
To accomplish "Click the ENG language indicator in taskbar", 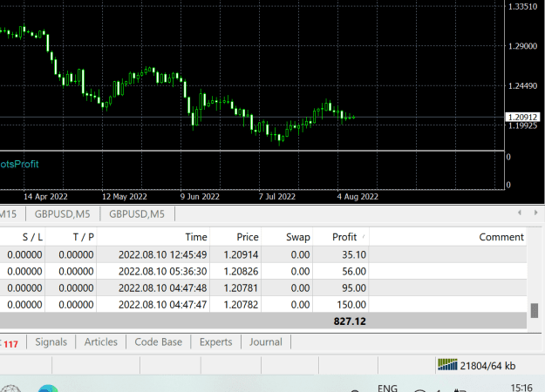I will tap(387, 388).
